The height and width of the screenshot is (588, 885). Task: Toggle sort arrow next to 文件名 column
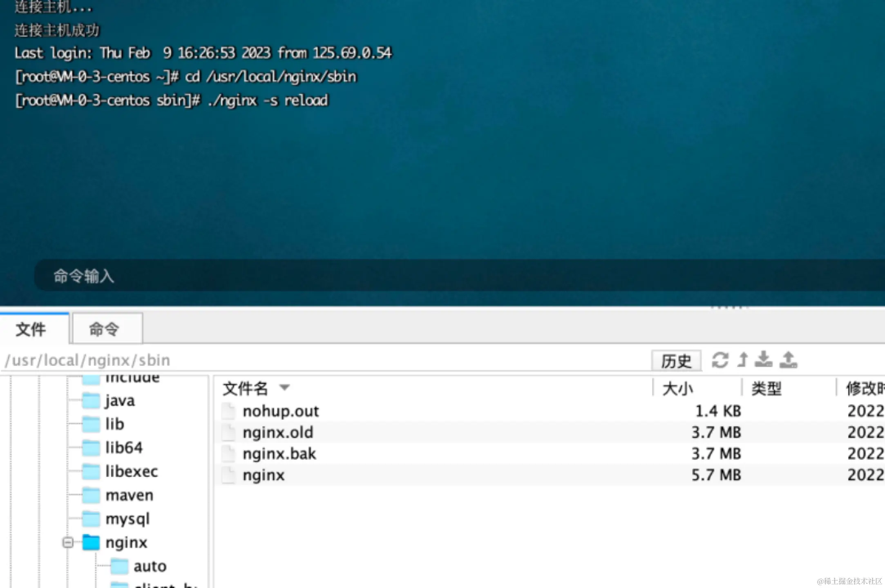[x=284, y=387]
